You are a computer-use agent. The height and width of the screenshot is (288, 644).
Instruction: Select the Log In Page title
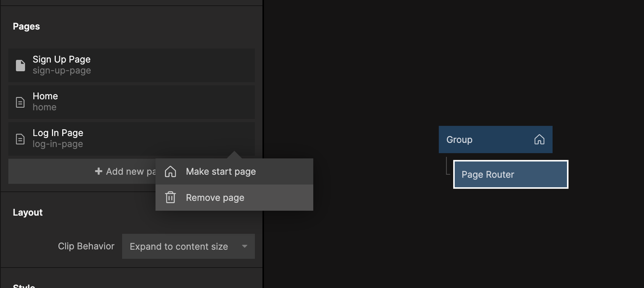pos(58,133)
